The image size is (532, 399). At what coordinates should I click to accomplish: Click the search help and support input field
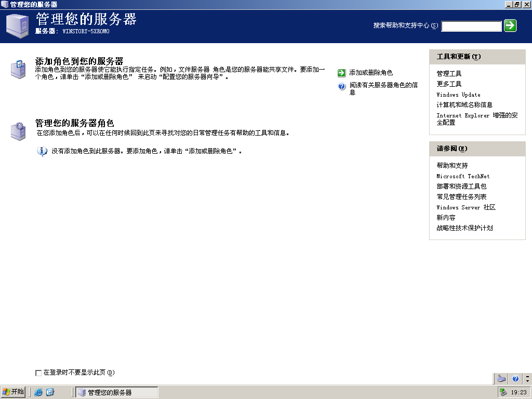click(471, 26)
